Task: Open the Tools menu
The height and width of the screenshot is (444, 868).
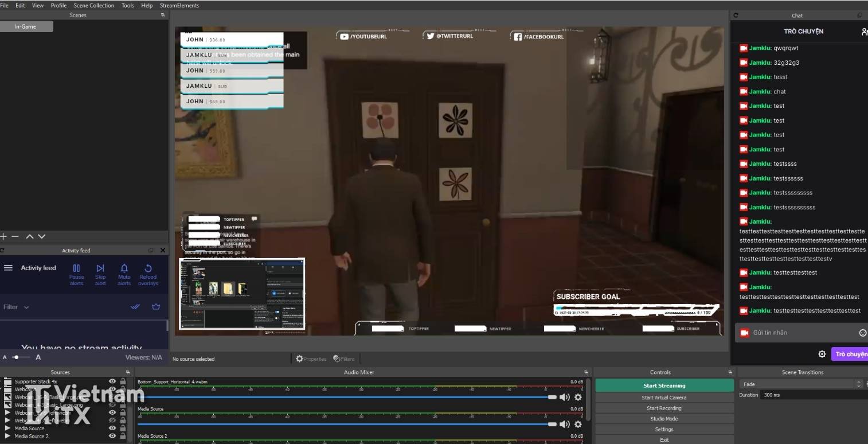Action: click(x=127, y=5)
